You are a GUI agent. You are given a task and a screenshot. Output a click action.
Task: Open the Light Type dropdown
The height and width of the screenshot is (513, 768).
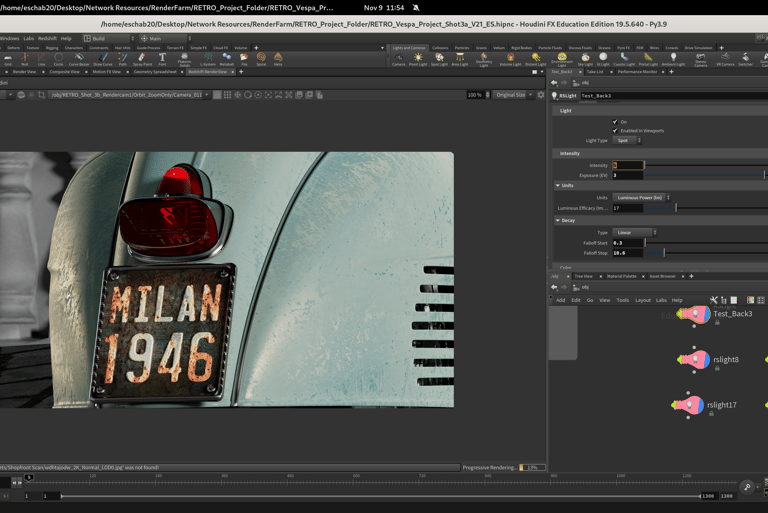pyautogui.click(x=626, y=141)
